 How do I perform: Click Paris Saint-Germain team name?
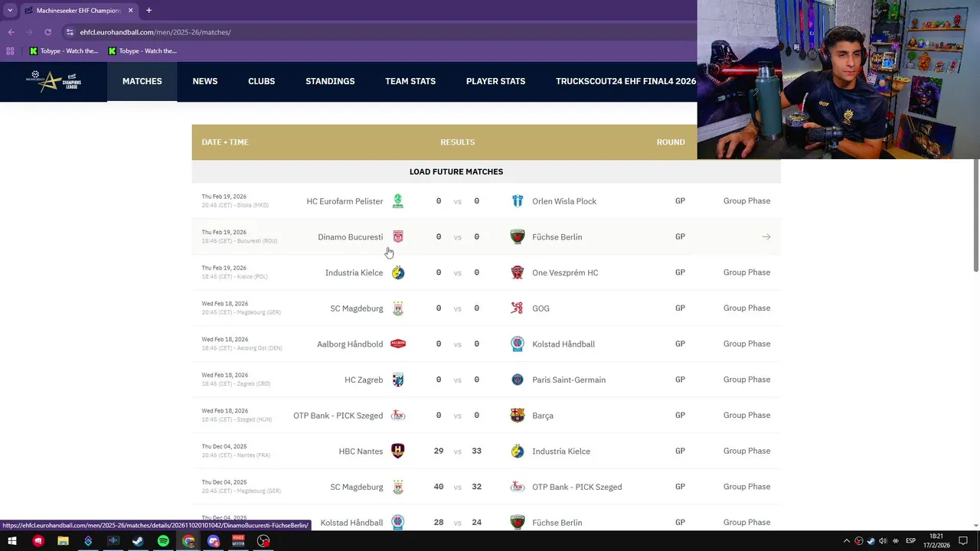569,380
